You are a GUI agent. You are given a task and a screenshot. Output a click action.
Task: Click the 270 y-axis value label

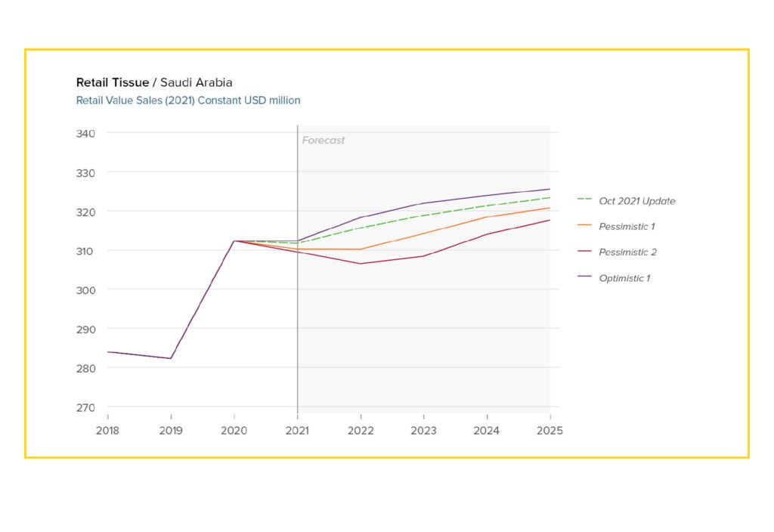click(85, 407)
